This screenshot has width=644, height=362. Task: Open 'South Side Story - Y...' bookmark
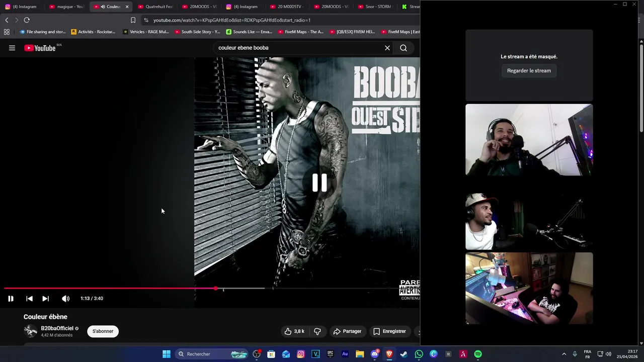point(197,32)
